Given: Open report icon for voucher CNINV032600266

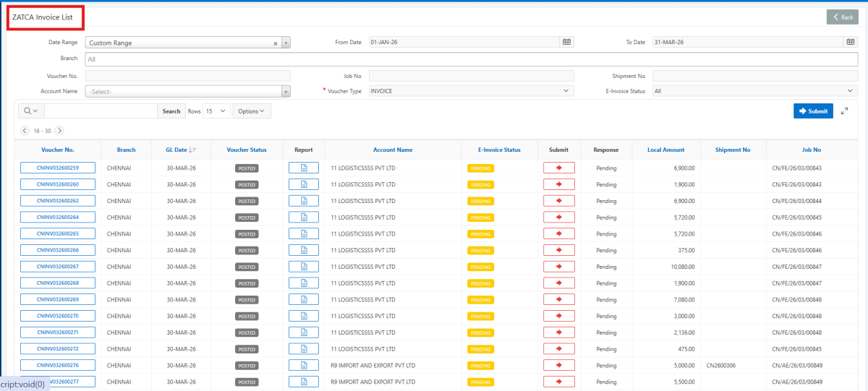Looking at the screenshot, I should [x=304, y=250].
